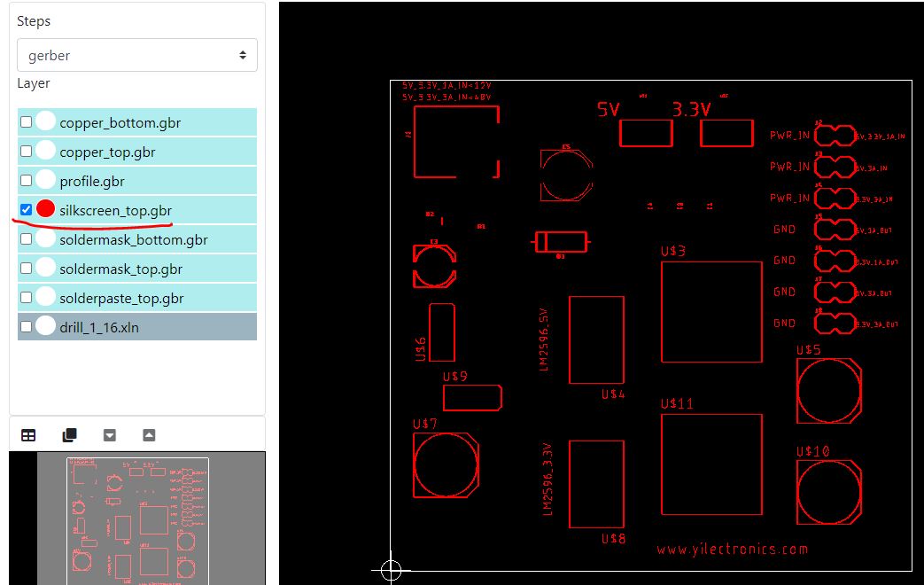Viewport: 924px width, 585px height.
Task: Enable the copper_bottom.gbr layer checkbox
Action: 27,122
